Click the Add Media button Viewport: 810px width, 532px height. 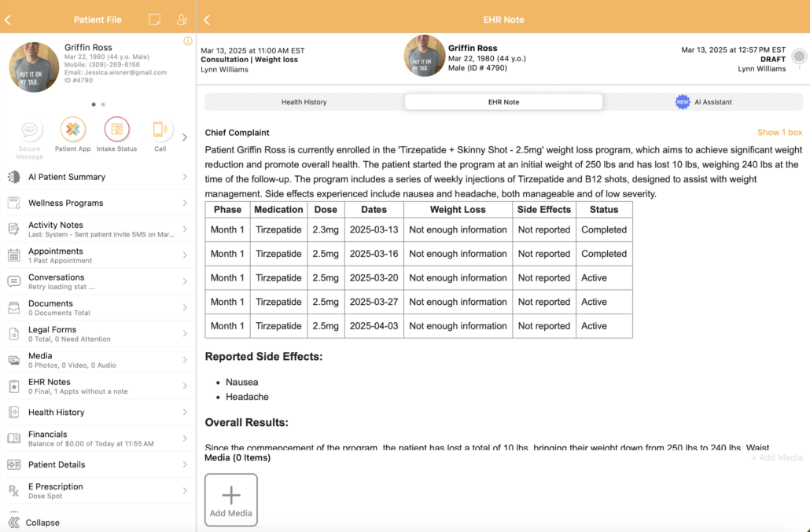pos(230,499)
